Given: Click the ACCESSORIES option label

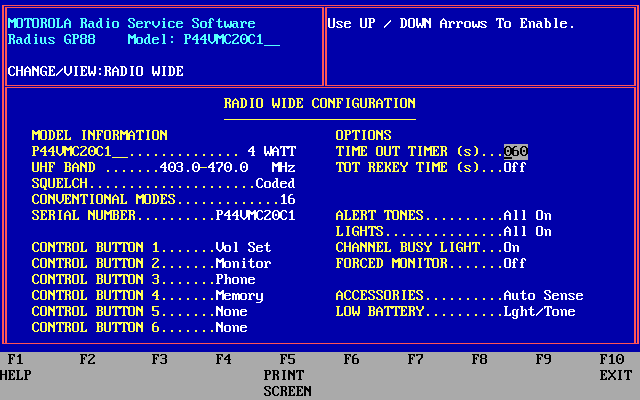Looking at the screenshot, I should pyautogui.click(x=379, y=296).
